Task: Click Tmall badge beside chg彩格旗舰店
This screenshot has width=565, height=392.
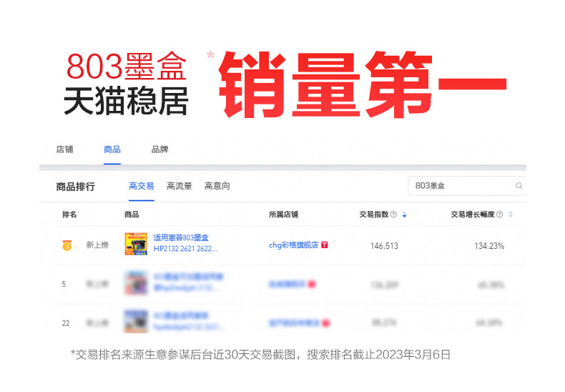Action: [324, 245]
